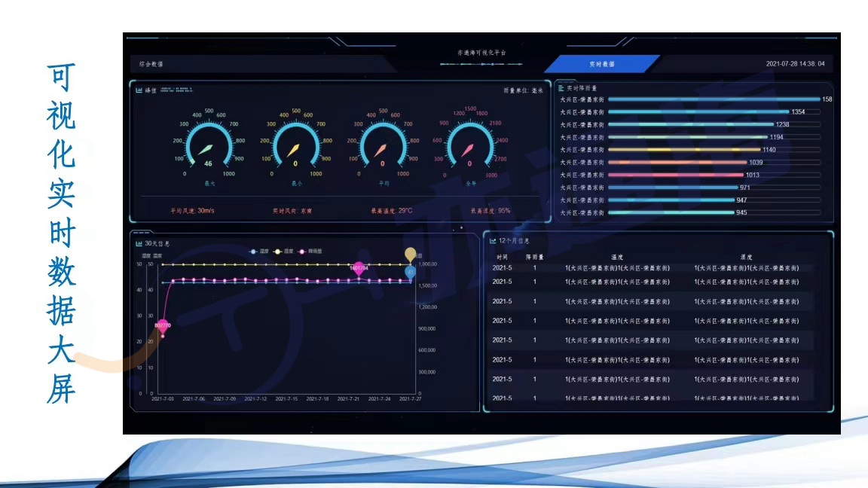Click the 900,000 right axis value
The height and width of the screenshot is (488, 868).
[426, 328]
